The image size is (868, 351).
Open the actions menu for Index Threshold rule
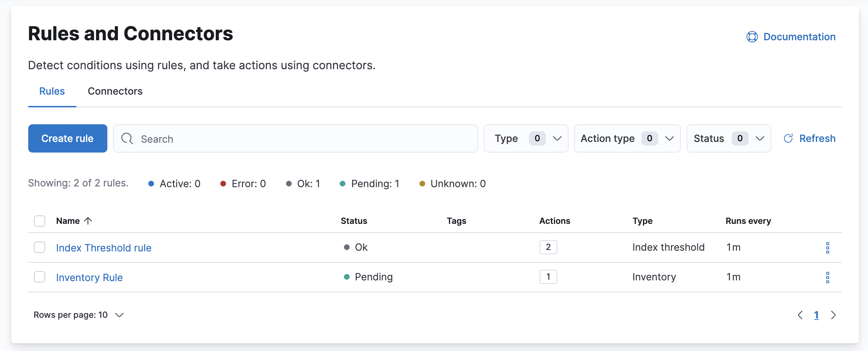tap(828, 247)
